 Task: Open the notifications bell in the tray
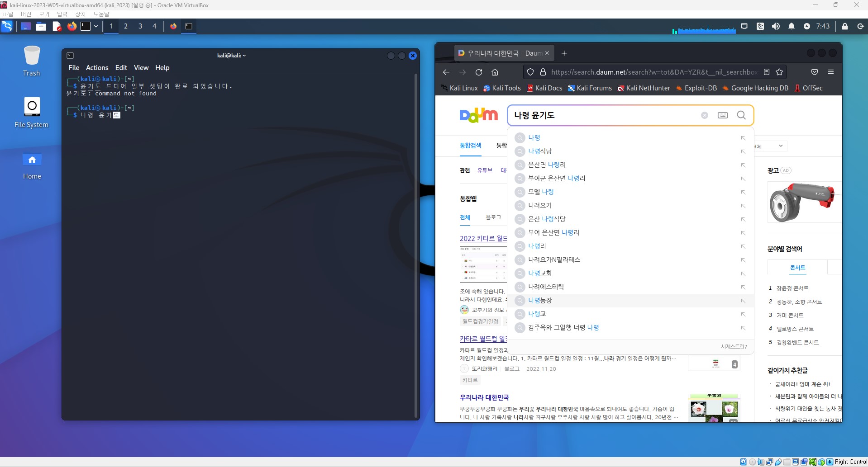[792, 26]
